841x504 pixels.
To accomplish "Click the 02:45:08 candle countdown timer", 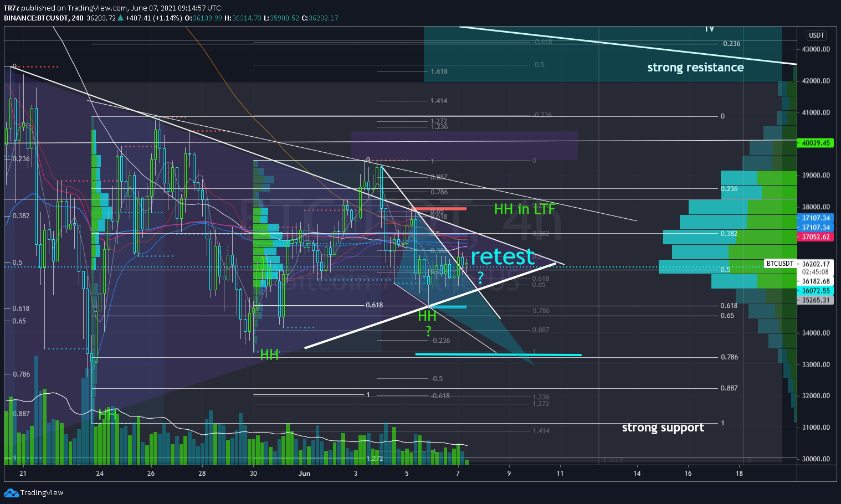I will point(816,272).
